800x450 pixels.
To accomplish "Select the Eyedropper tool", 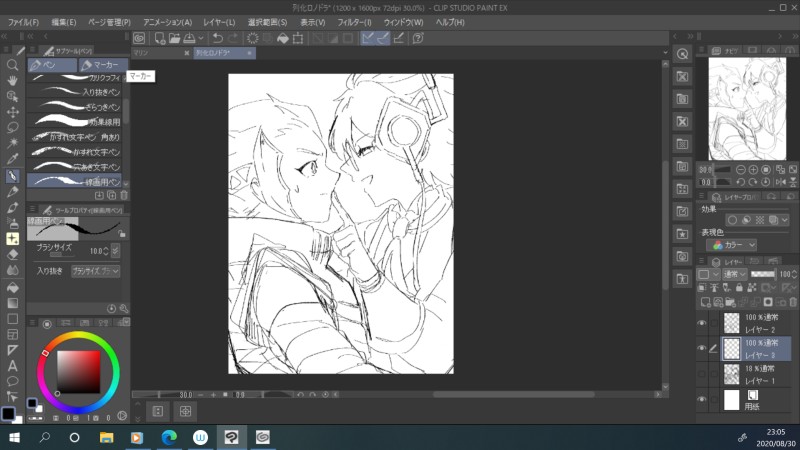I will click(x=12, y=159).
